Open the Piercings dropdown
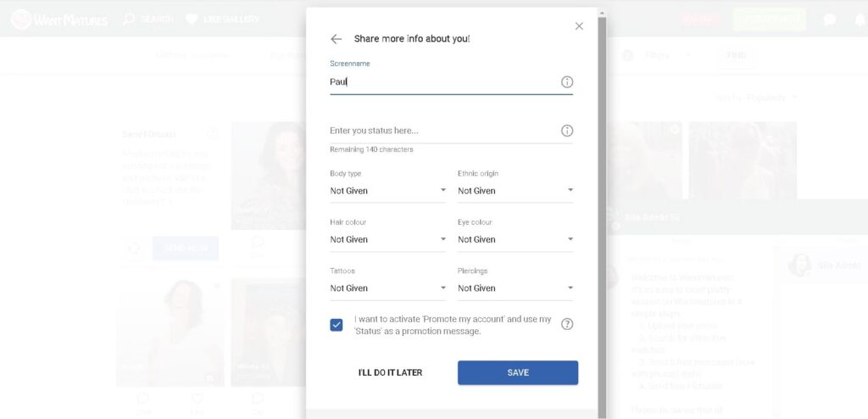The height and width of the screenshot is (419, 868). tap(515, 288)
